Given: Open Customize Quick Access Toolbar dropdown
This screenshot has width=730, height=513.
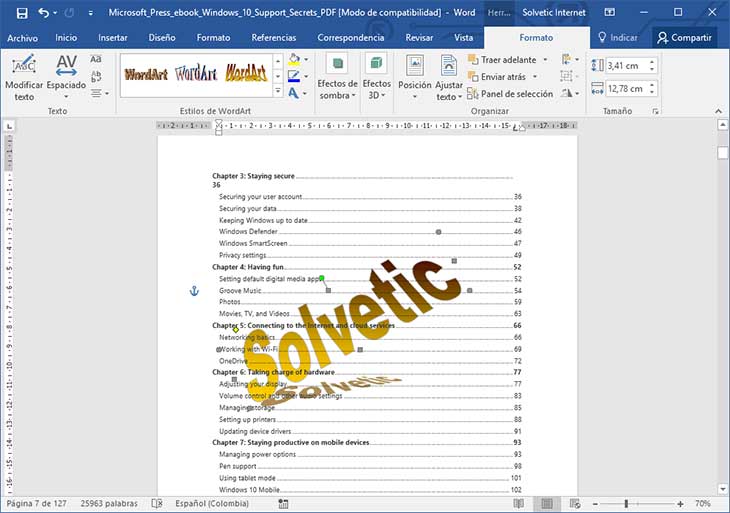Looking at the screenshot, I should tap(90, 13).
